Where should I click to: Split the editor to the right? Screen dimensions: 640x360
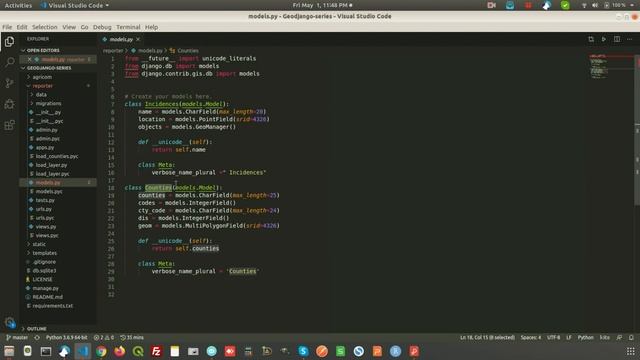[617, 39]
